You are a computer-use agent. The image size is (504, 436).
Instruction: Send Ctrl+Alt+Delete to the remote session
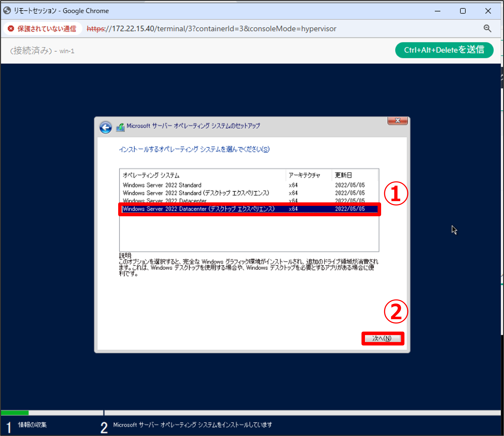(x=444, y=50)
